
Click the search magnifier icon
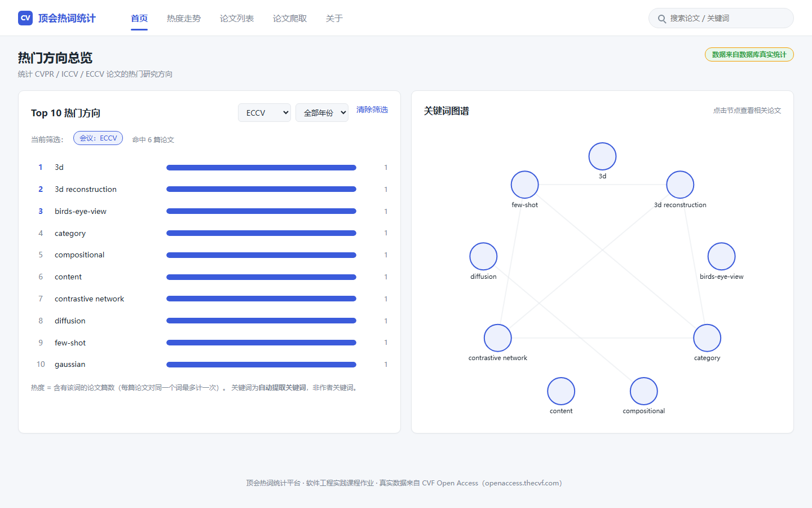(x=662, y=19)
